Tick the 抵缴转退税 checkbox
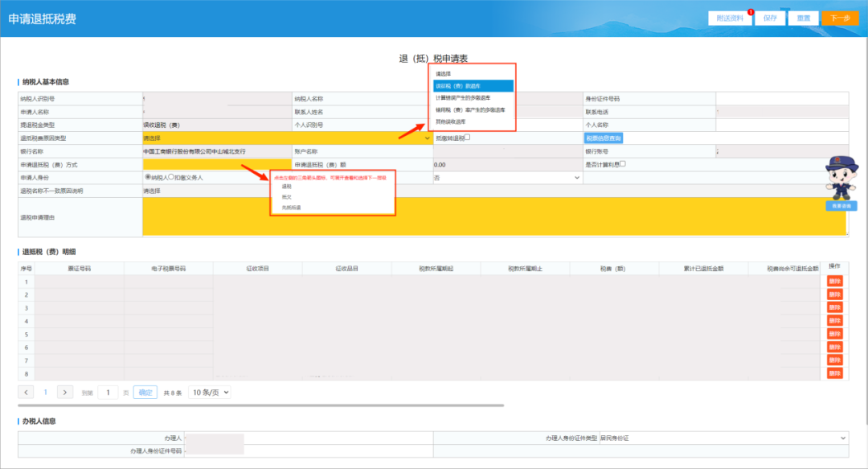Screen dimensions: 868x469 click(467, 137)
